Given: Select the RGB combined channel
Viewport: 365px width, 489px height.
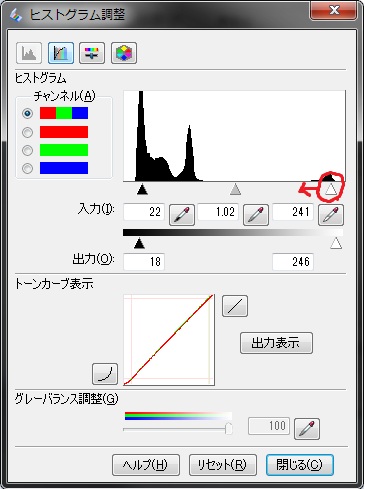Looking at the screenshot, I should coord(27,113).
